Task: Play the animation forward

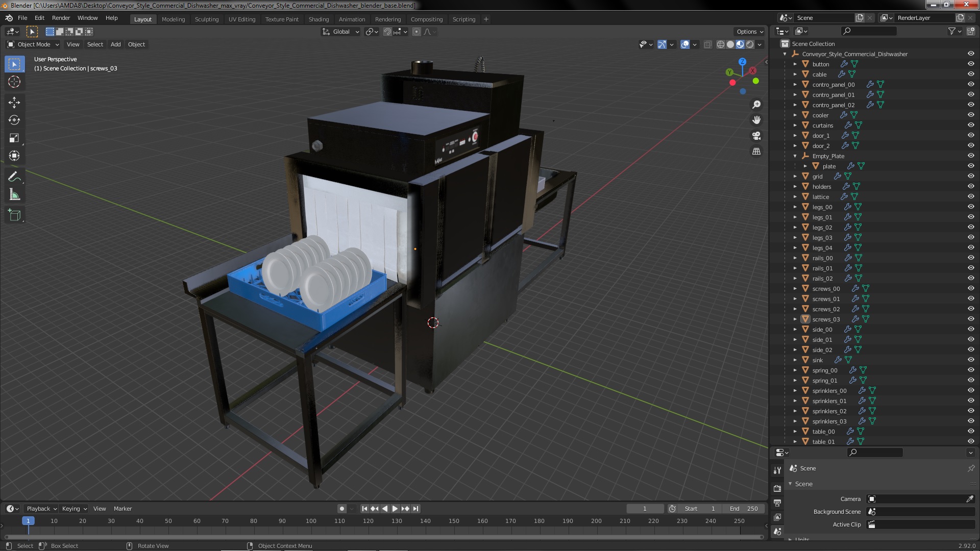Action: 395,509
